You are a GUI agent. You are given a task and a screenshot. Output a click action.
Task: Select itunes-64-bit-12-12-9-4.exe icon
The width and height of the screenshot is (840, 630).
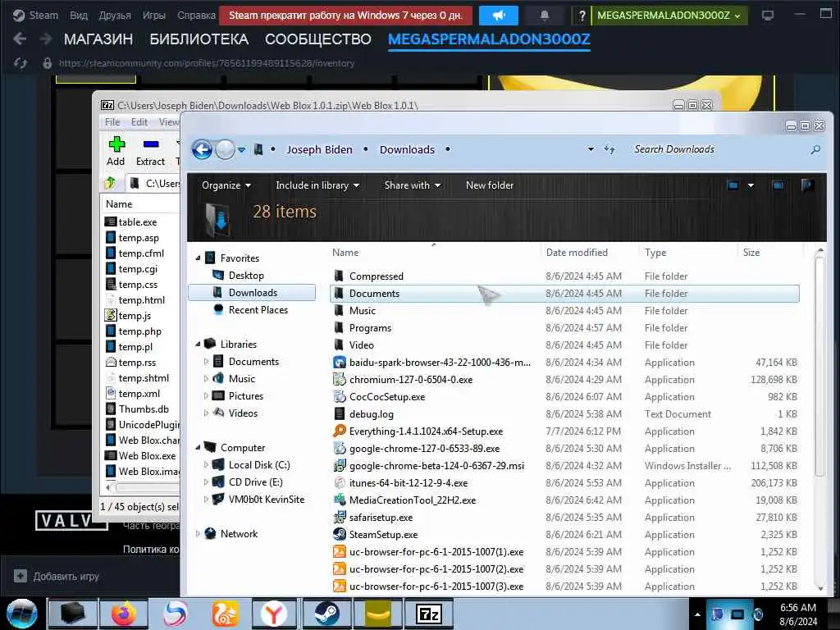pyautogui.click(x=339, y=483)
